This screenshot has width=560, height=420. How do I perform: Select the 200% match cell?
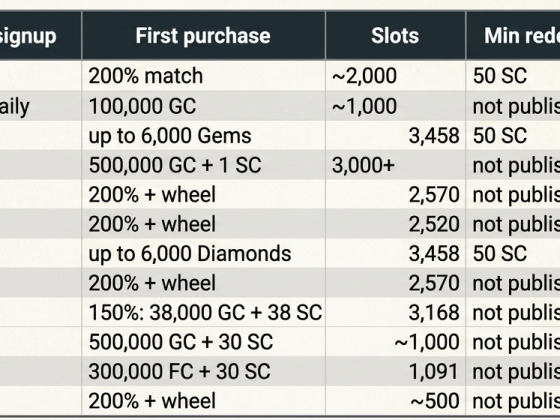(203, 76)
